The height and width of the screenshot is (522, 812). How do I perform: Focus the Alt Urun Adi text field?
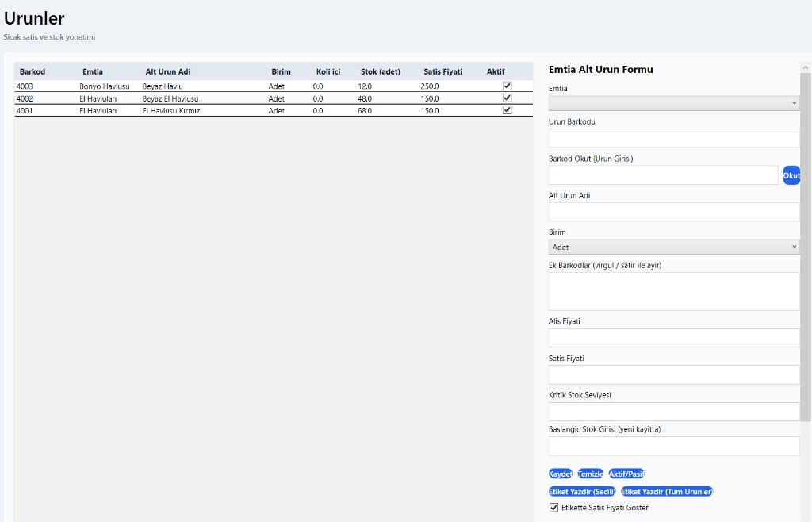674,212
